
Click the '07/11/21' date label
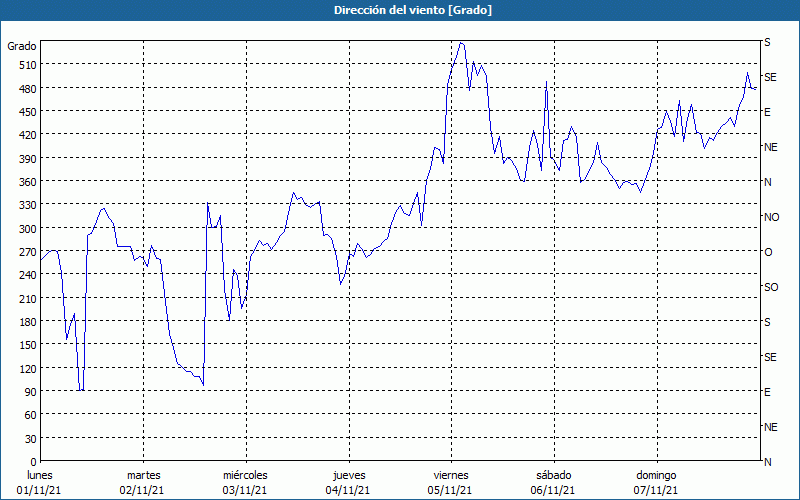(x=656, y=490)
